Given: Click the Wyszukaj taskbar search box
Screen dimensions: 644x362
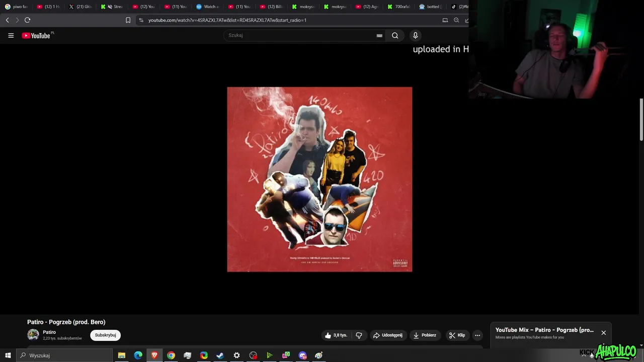Looking at the screenshot, I should tap(64, 355).
